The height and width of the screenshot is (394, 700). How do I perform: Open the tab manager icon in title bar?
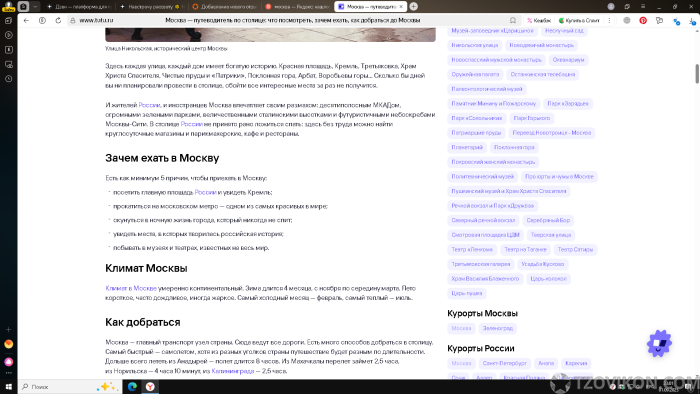pos(627,6)
